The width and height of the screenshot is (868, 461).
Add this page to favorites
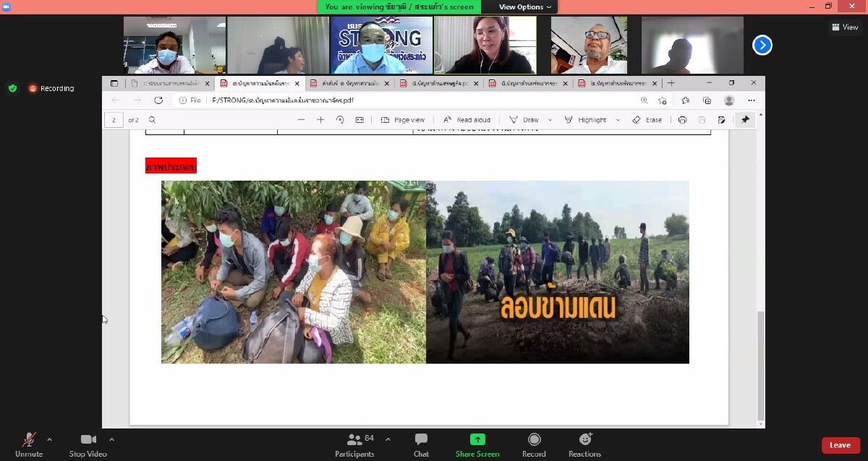663,100
